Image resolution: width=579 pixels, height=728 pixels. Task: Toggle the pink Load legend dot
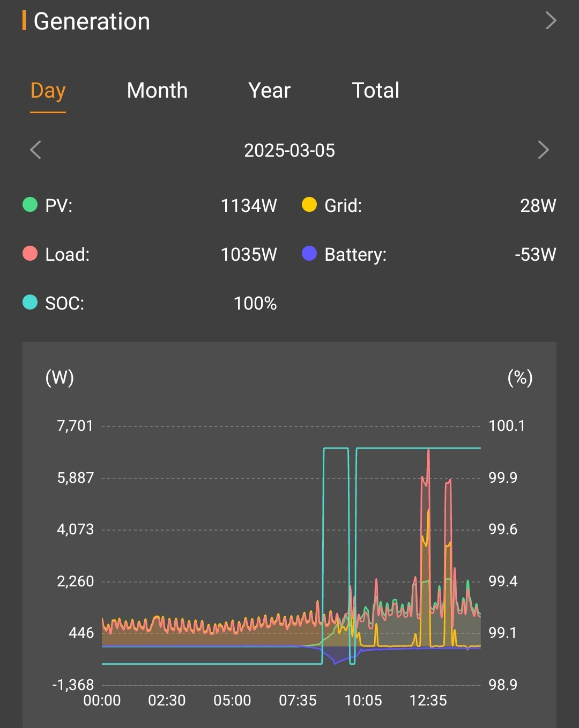tap(30, 253)
